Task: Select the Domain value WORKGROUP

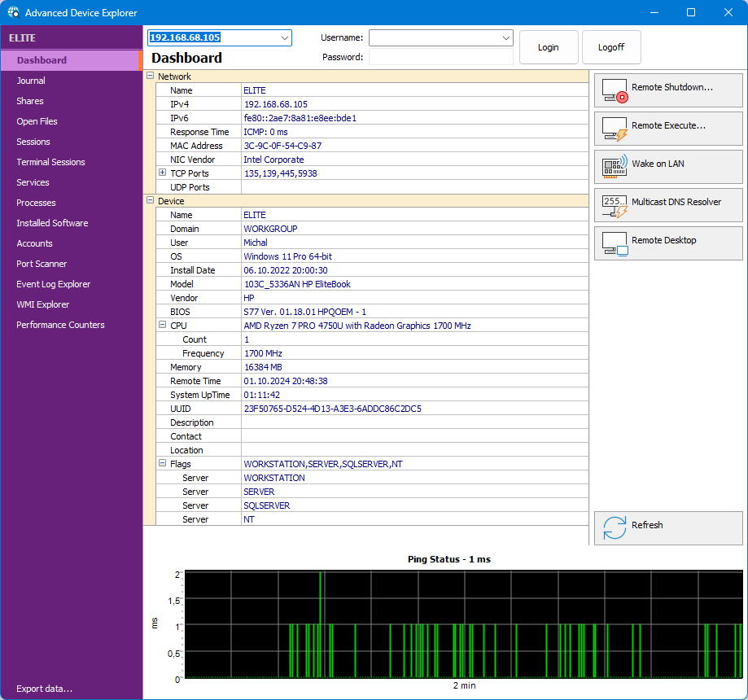Action: (x=270, y=229)
